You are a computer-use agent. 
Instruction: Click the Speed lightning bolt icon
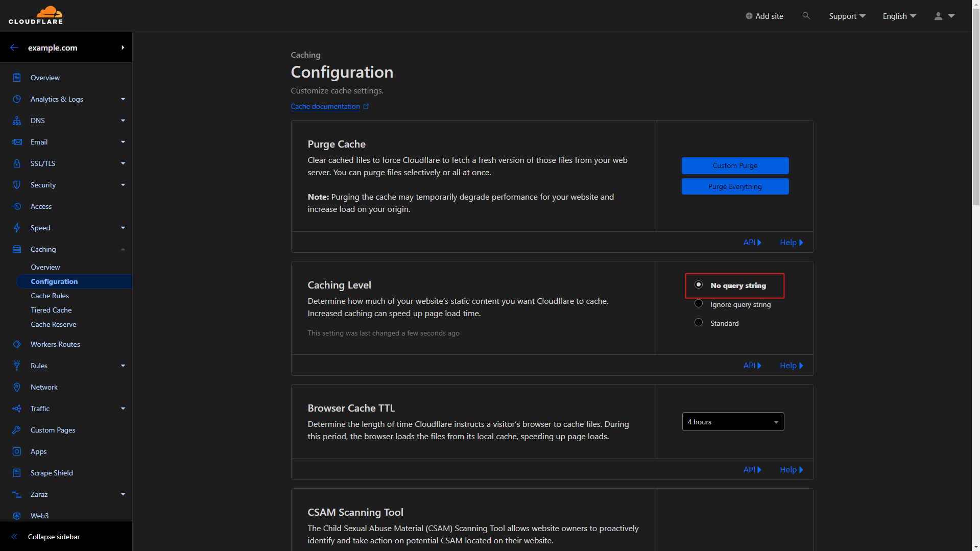click(x=17, y=228)
